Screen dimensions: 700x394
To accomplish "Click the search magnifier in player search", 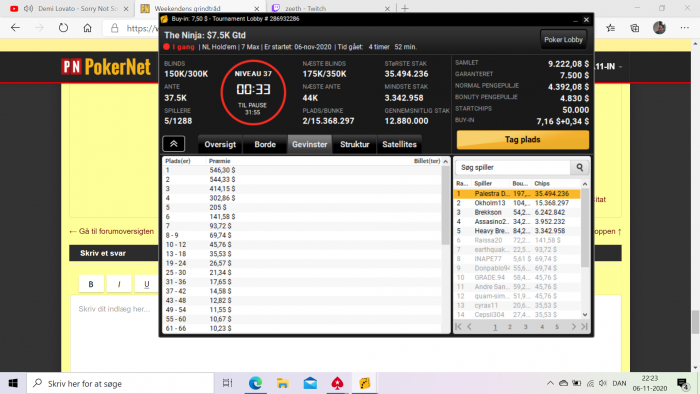I will pos(579,167).
